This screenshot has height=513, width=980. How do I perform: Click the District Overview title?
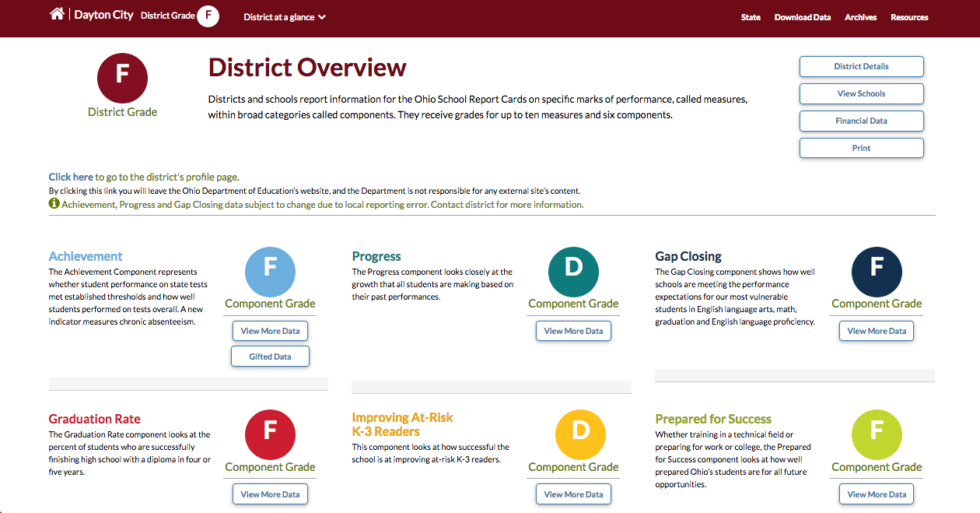[307, 68]
